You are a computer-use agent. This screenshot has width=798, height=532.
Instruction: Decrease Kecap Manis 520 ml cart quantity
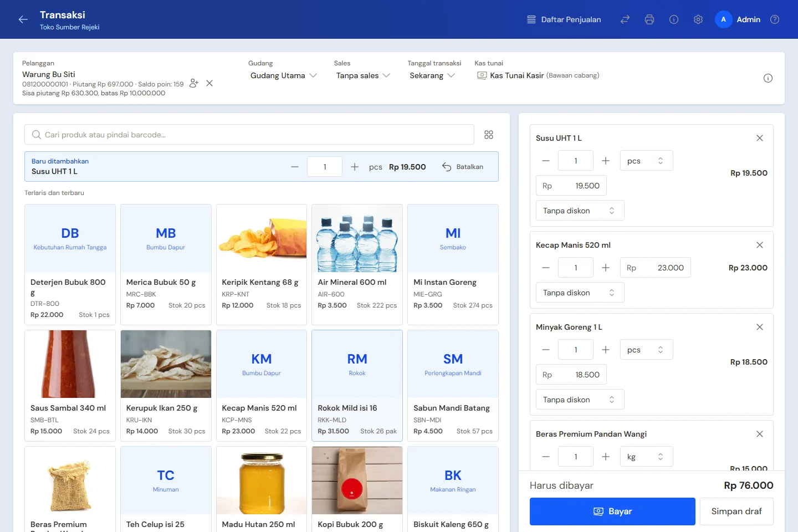coord(546,268)
